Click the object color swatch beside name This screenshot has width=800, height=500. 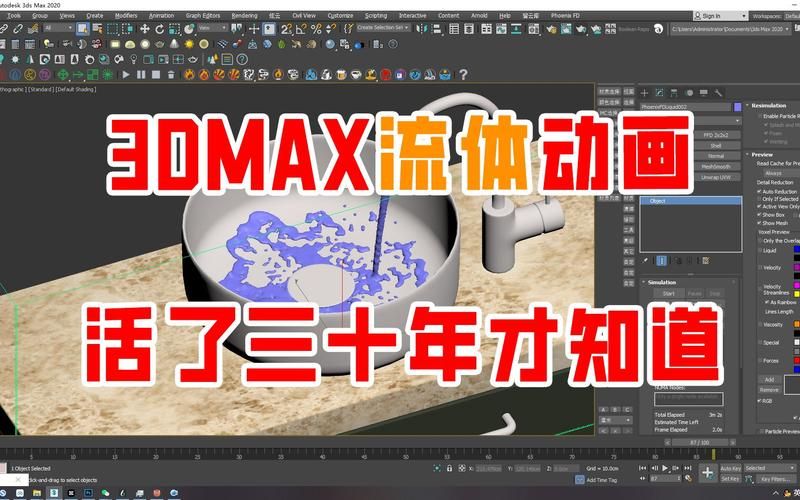tap(737, 107)
